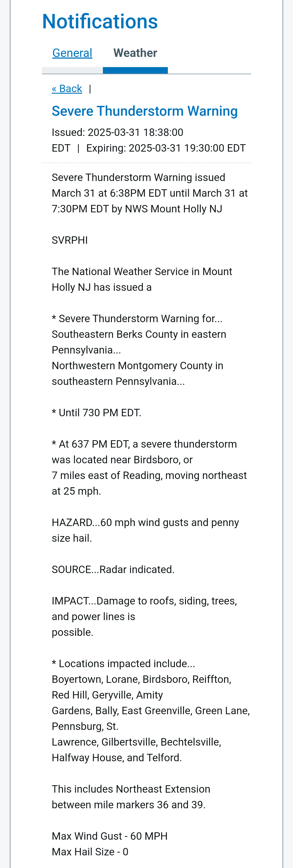Click the Max Hail Size line
Screen dimensions: 293x868
coord(90,852)
